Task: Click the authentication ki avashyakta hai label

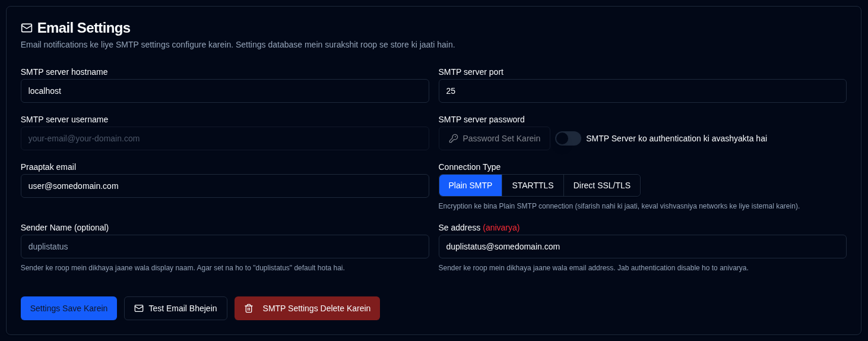Action: (x=676, y=138)
